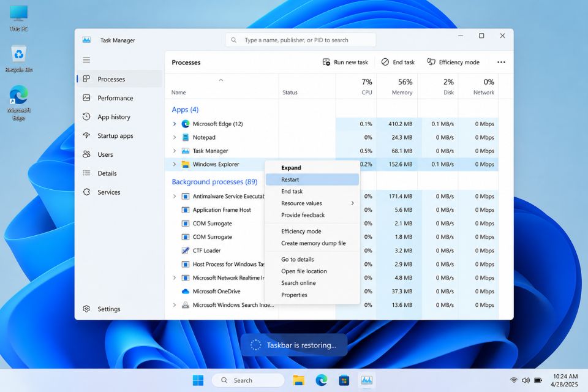Open the Resource values submenu

point(312,203)
